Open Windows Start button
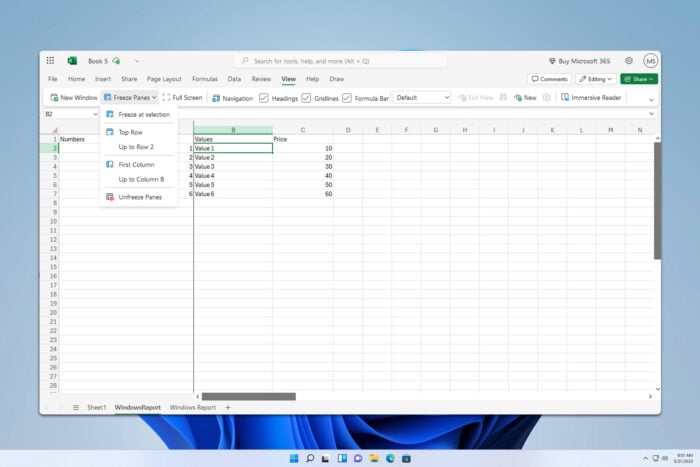 point(294,459)
